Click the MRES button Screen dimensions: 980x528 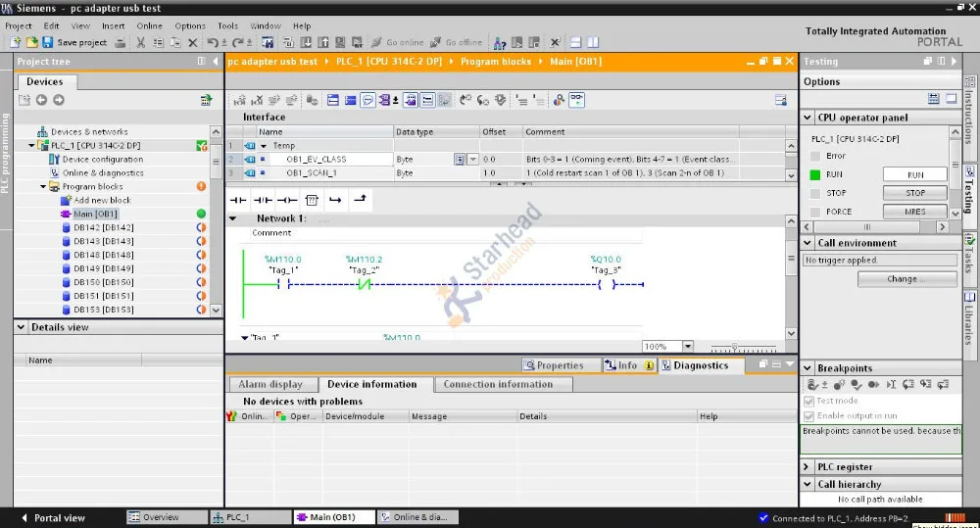point(915,212)
